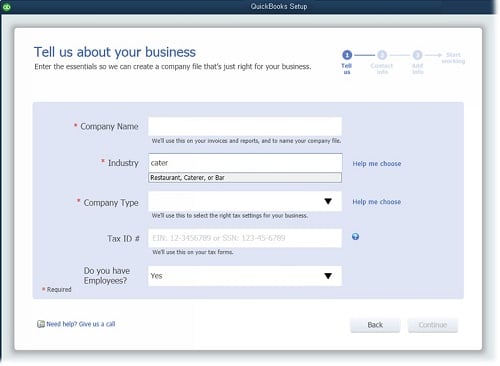This screenshot has height=366, width=500.
Task: Click the Do you have Employees? label
Action: coord(107,276)
